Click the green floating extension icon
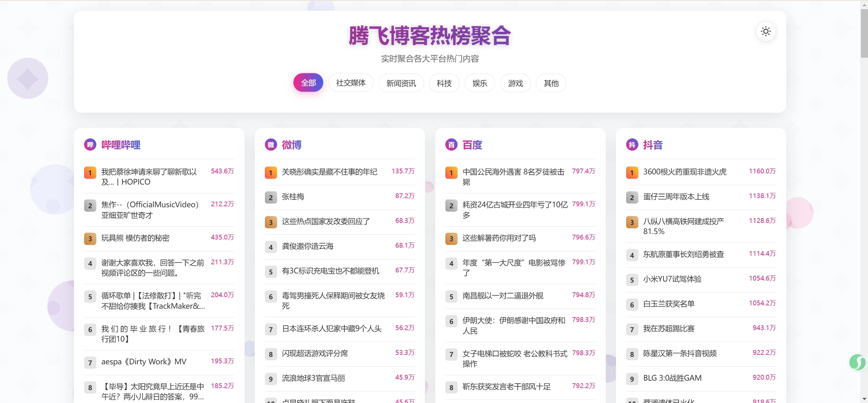Viewport: 868px width, 403px height. tap(857, 362)
